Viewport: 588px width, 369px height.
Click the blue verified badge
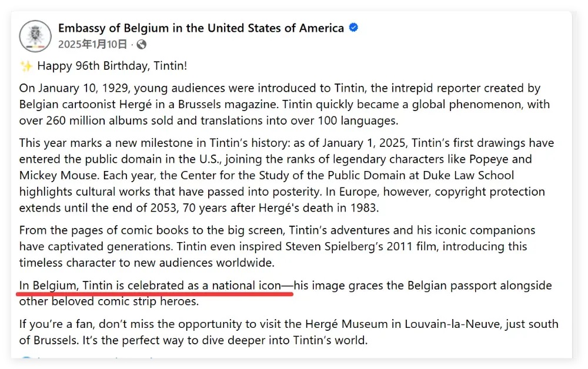point(354,28)
